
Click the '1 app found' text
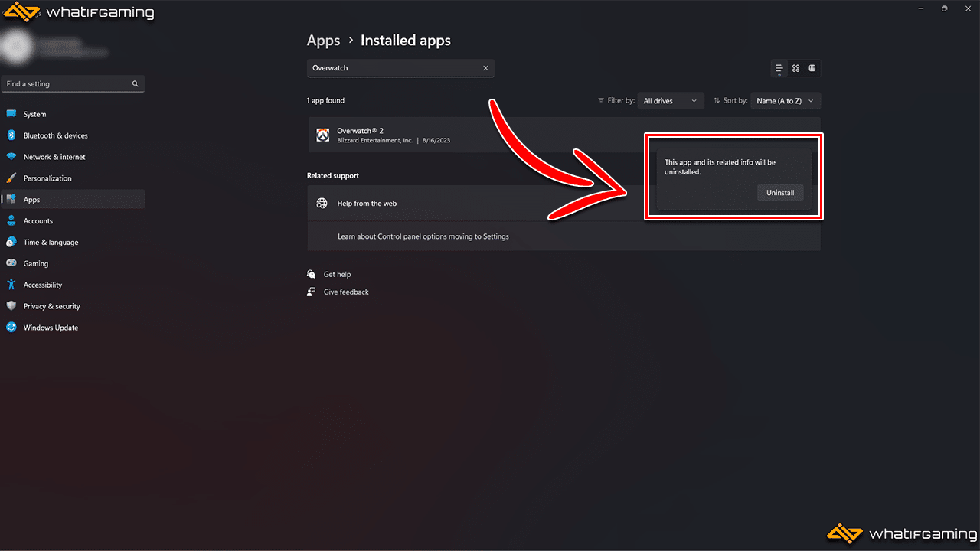pyautogui.click(x=325, y=100)
